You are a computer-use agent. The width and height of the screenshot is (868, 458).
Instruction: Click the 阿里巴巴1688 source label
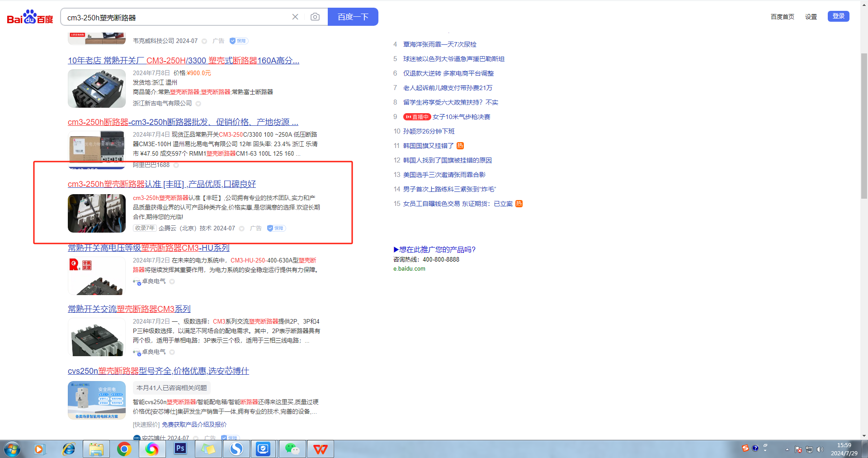(x=151, y=165)
